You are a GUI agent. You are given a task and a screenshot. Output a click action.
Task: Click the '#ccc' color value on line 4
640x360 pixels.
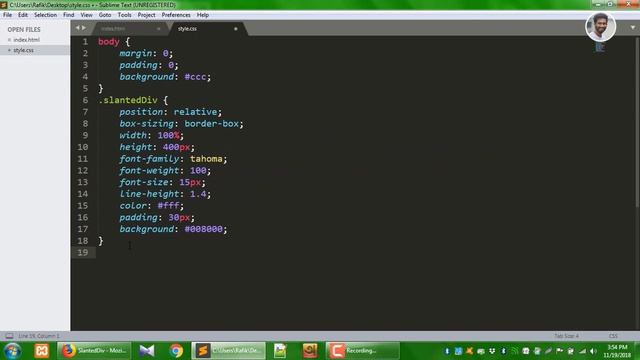[195, 77]
